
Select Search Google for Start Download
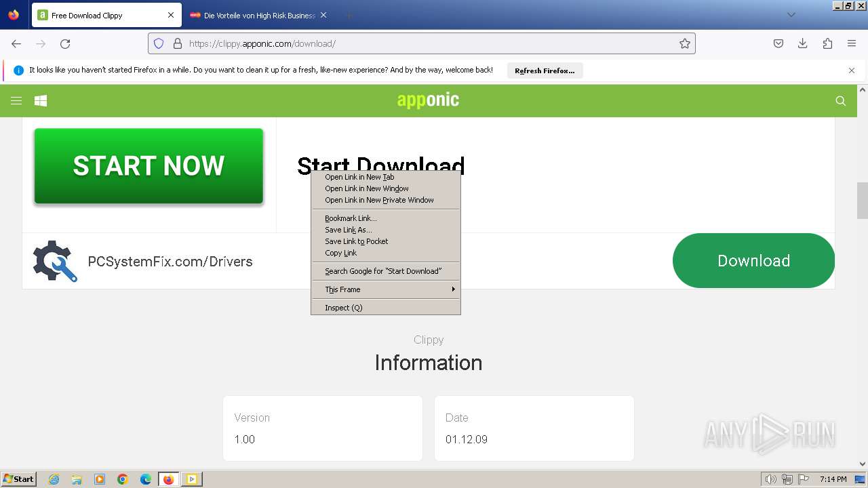pos(385,271)
